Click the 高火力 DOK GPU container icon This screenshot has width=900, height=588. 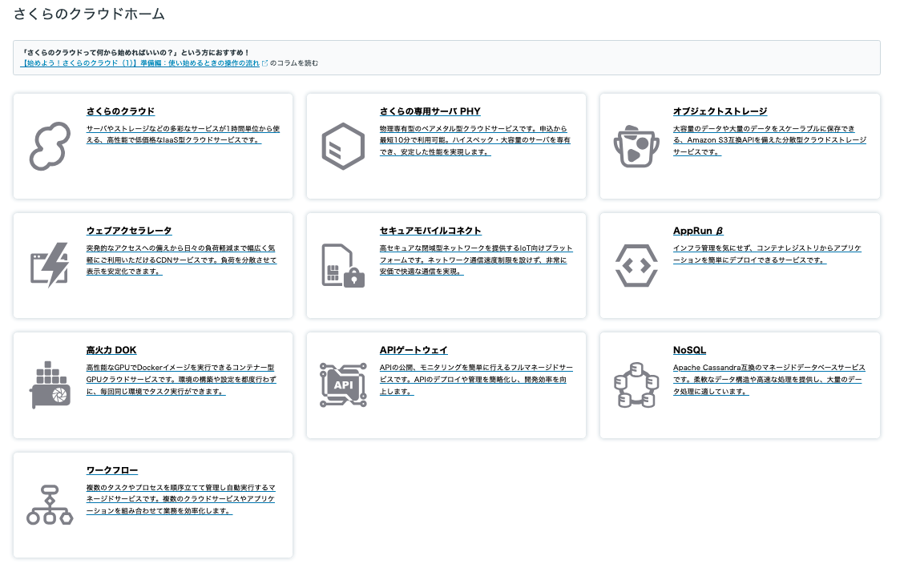tap(50, 385)
